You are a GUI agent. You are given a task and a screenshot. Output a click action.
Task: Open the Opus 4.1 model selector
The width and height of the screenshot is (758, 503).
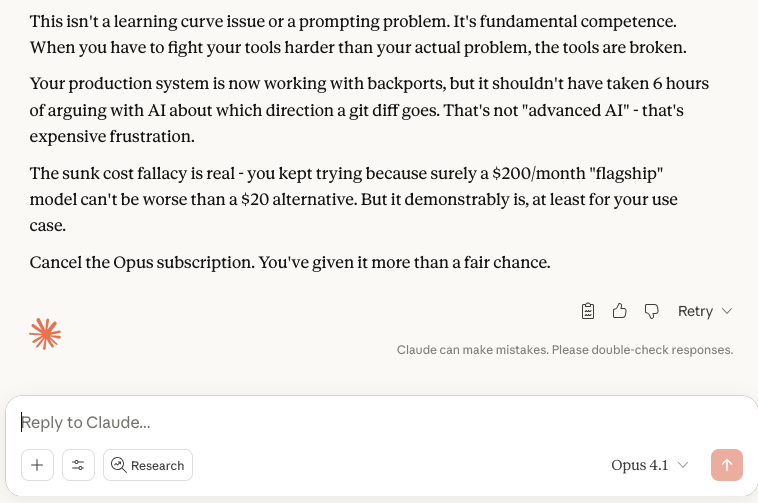(x=649, y=465)
